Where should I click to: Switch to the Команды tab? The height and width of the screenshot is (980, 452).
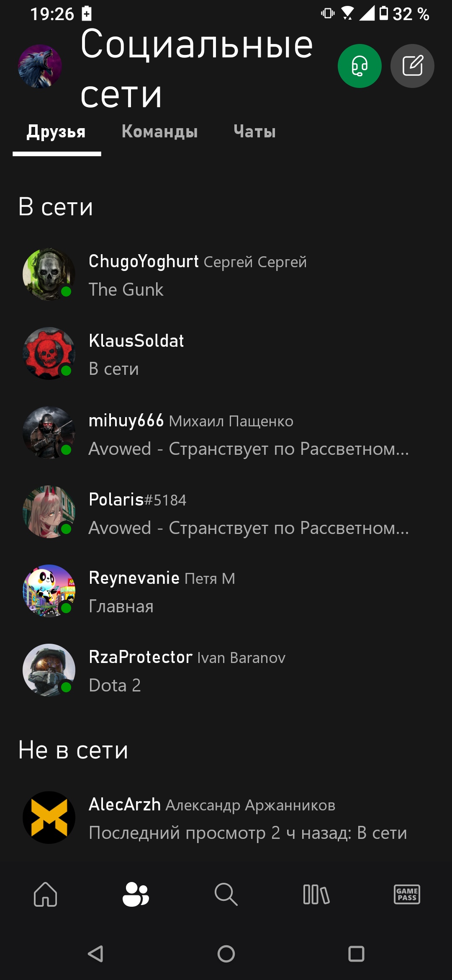click(x=159, y=132)
